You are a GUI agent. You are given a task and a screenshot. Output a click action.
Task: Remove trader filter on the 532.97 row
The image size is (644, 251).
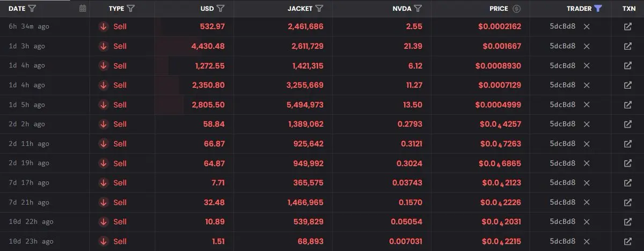tap(587, 26)
